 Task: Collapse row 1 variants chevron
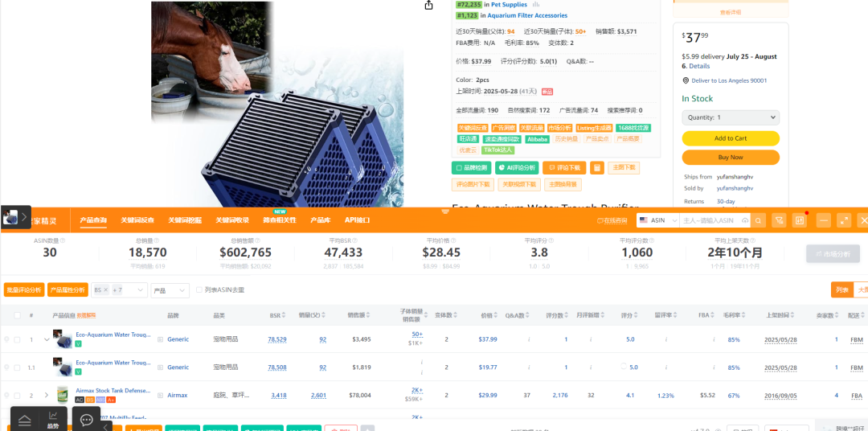(x=47, y=339)
